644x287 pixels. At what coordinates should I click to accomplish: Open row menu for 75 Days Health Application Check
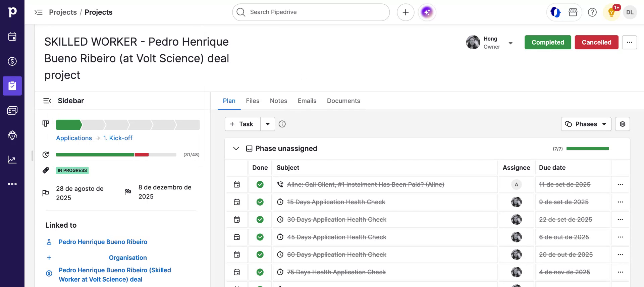pyautogui.click(x=620, y=272)
